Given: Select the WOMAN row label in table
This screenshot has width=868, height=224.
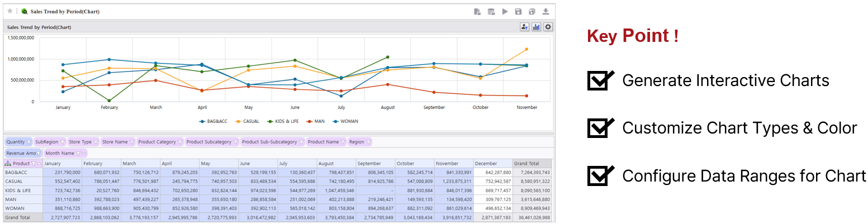Looking at the screenshot, I should [14, 208].
